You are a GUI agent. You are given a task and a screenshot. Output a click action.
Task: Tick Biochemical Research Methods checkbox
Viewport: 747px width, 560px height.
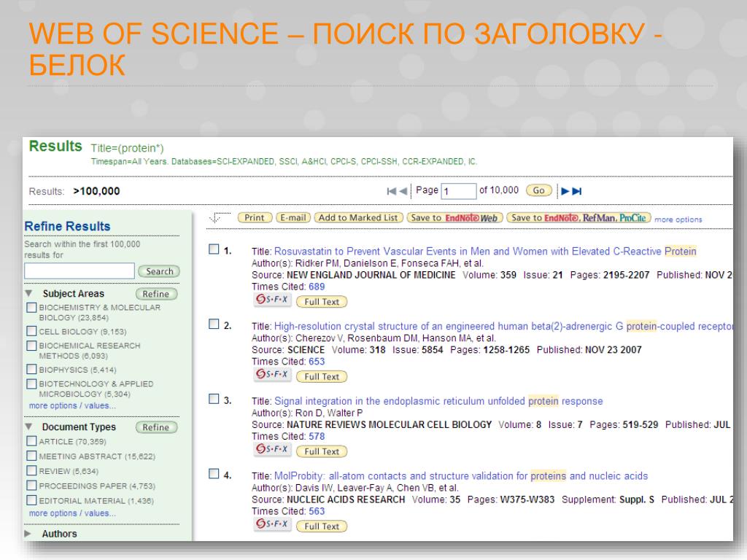tap(31, 345)
